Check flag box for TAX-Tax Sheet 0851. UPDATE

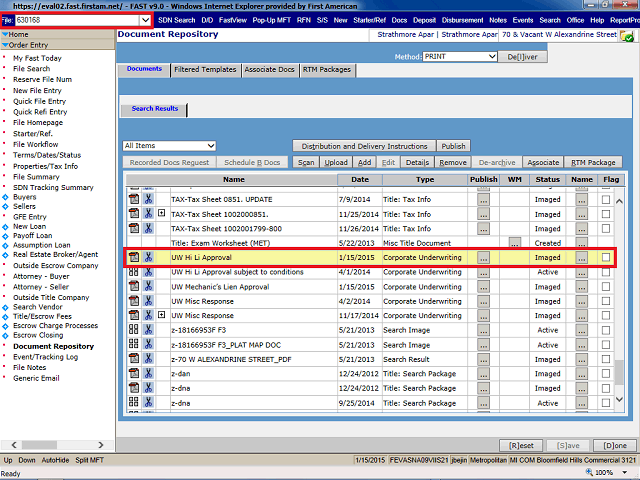click(606, 199)
